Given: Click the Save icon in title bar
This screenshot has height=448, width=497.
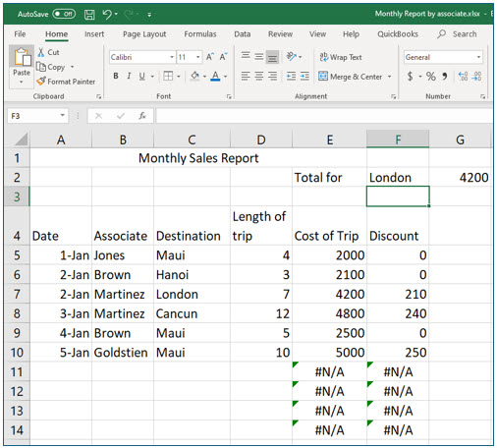Looking at the screenshot, I should (x=89, y=15).
